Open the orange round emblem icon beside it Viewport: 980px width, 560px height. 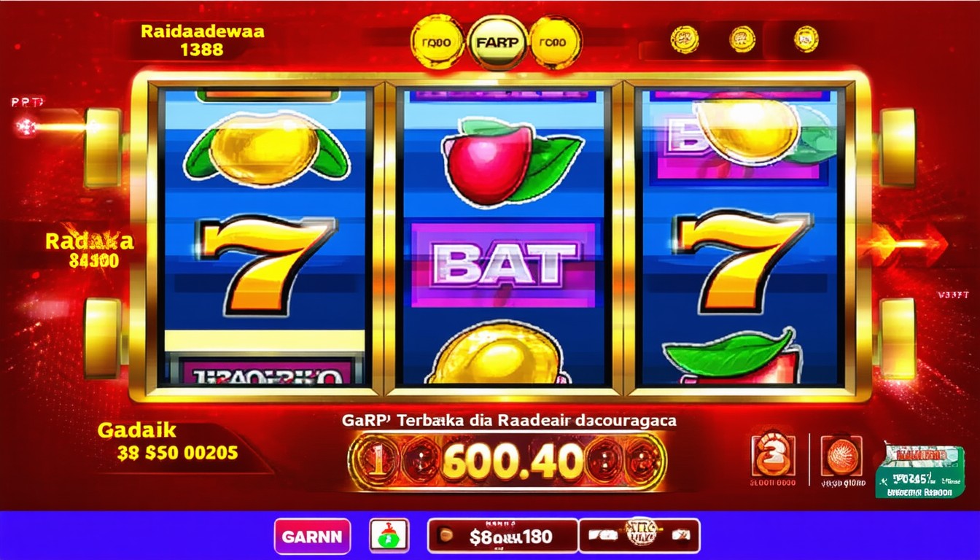click(841, 456)
